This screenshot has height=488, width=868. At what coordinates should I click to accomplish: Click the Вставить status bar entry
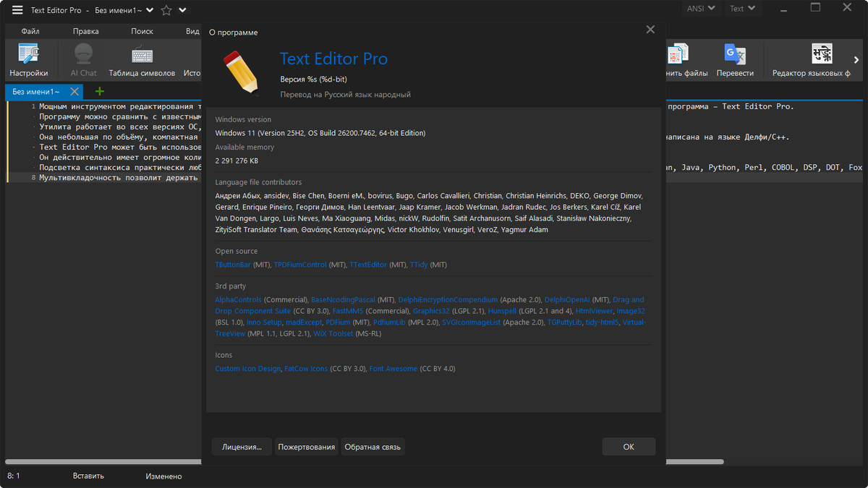click(88, 476)
